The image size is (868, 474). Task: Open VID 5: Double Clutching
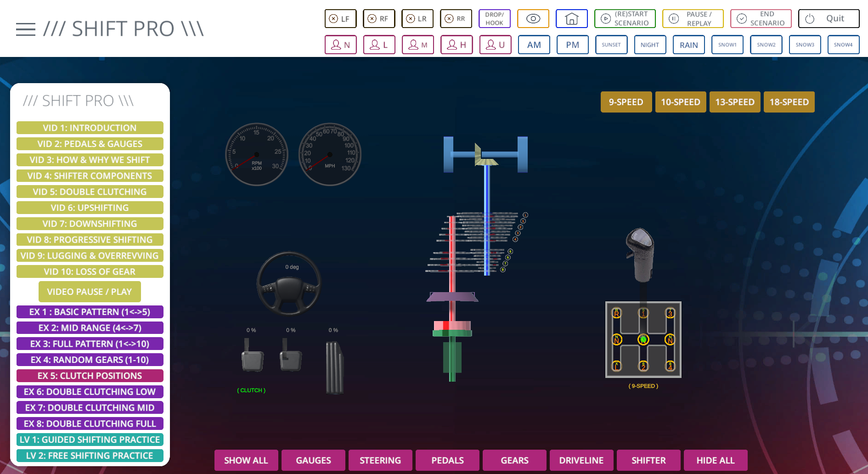pyautogui.click(x=90, y=192)
